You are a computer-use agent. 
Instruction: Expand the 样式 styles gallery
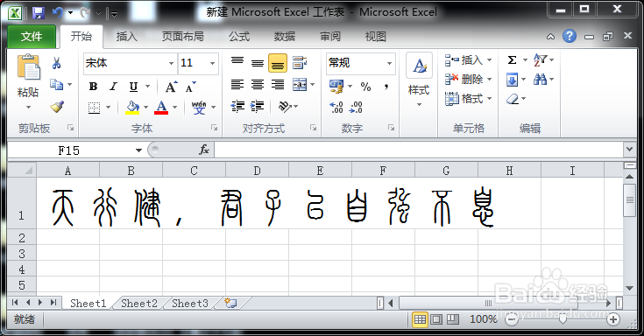tap(419, 105)
